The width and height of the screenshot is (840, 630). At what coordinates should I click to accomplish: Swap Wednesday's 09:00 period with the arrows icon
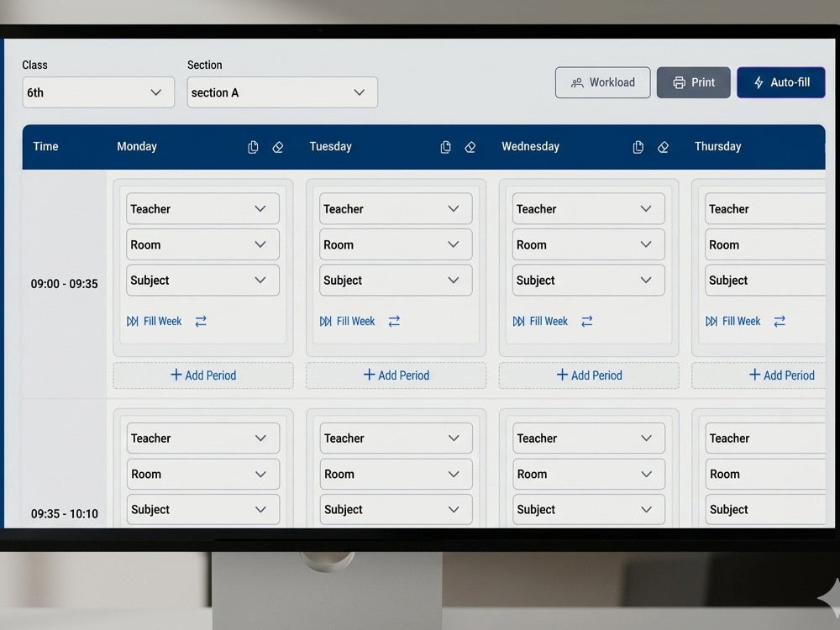point(586,321)
